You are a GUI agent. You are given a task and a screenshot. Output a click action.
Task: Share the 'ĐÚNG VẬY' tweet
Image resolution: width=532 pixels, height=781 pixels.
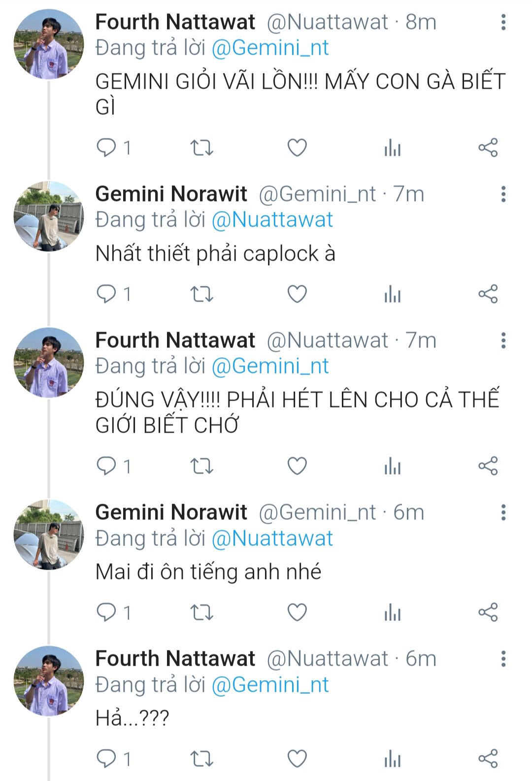pos(488,466)
